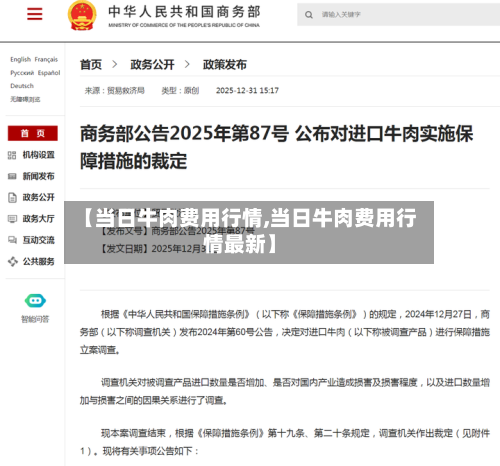Click the national emblem logo
The width and height of the screenshot is (500, 466).
tap(82, 15)
